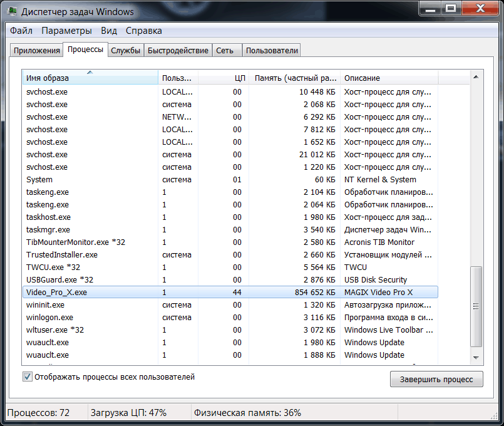
Task: Sort by the Польз... column header
Action: click(178, 78)
